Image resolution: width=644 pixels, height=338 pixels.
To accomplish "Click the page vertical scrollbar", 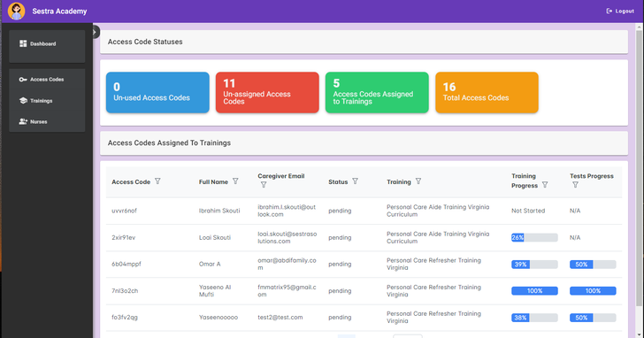I will point(639,168).
